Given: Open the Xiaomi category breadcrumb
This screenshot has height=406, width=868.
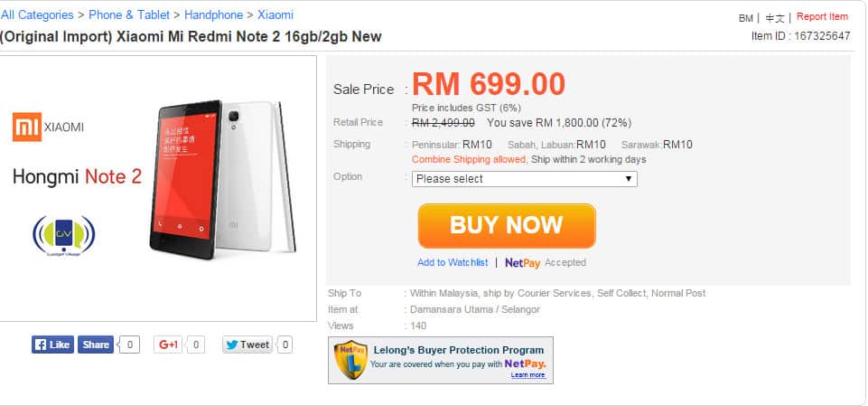Looking at the screenshot, I should [275, 15].
